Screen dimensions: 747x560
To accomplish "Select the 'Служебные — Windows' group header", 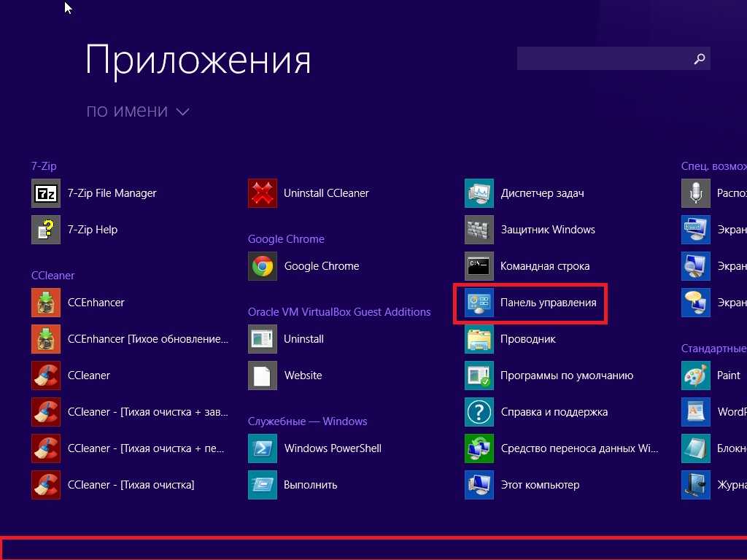I will (x=307, y=421).
